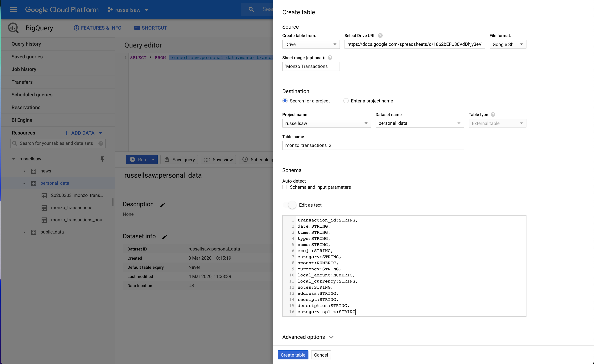Enable Schema and input parameters auto-detect
The image size is (594, 364).
285,187
